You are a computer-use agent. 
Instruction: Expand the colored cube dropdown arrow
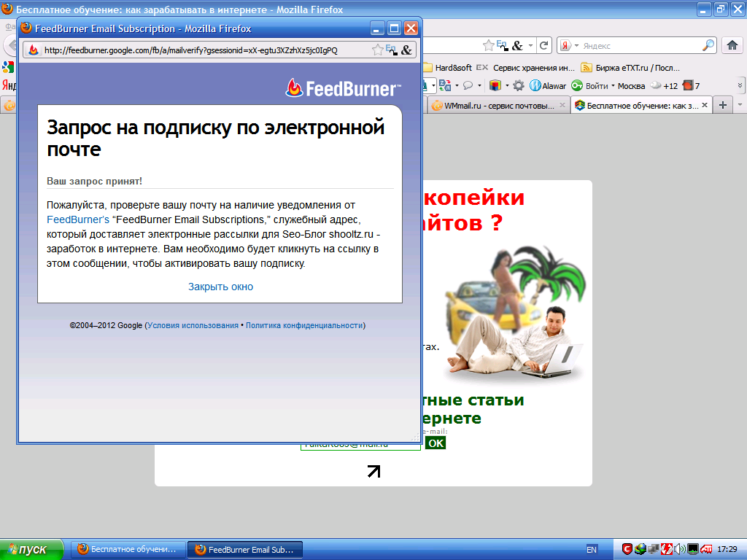pos(507,86)
